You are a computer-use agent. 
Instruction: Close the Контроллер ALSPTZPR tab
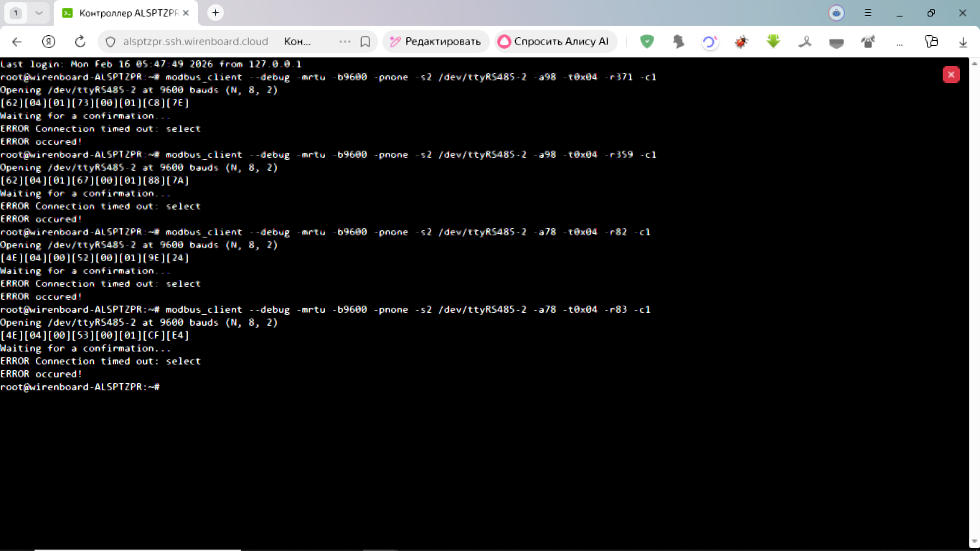point(187,13)
